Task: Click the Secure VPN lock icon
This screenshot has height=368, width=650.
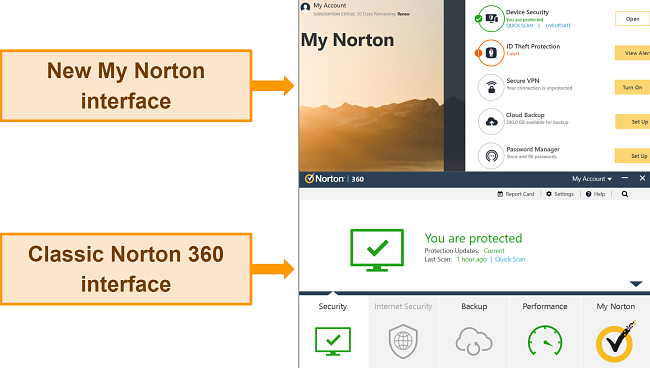Action: pos(491,87)
